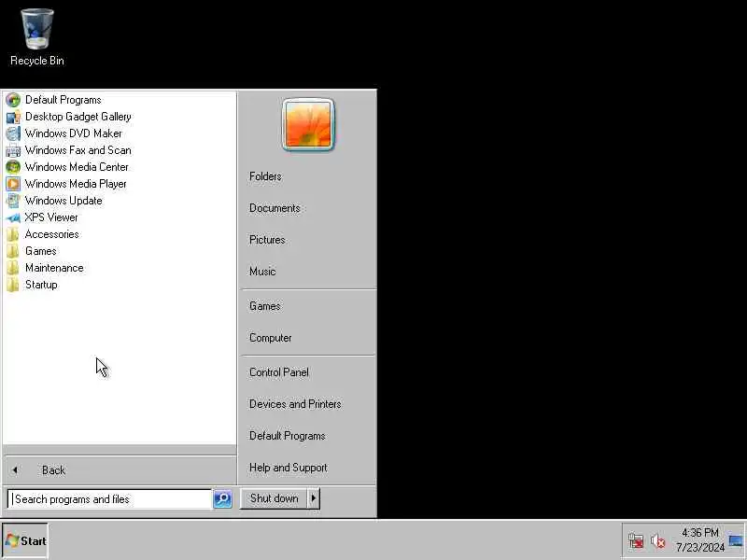Click the Windows Update icon
The width and height of the screenshot is (747, 560).
coord(13,201)
